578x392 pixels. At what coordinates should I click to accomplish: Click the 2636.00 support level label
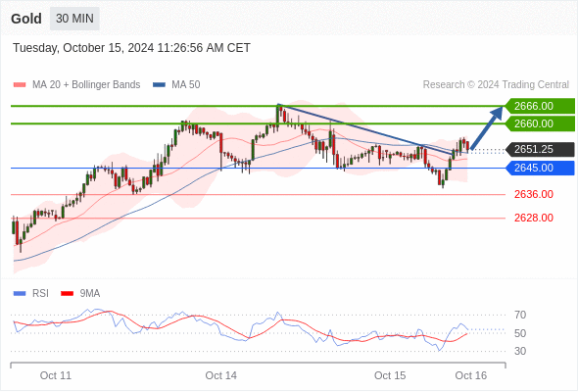pyautogui.click(x=533, y=194)
